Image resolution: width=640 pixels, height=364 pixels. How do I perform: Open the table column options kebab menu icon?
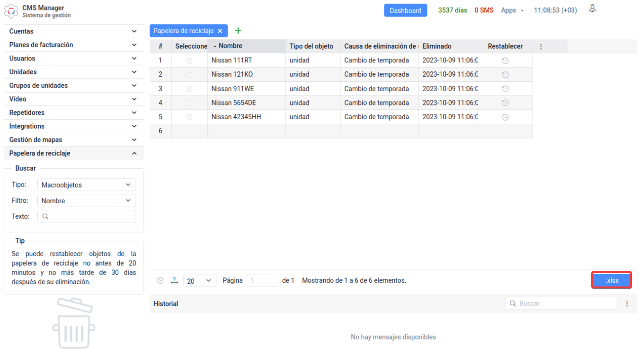[540, 46]
